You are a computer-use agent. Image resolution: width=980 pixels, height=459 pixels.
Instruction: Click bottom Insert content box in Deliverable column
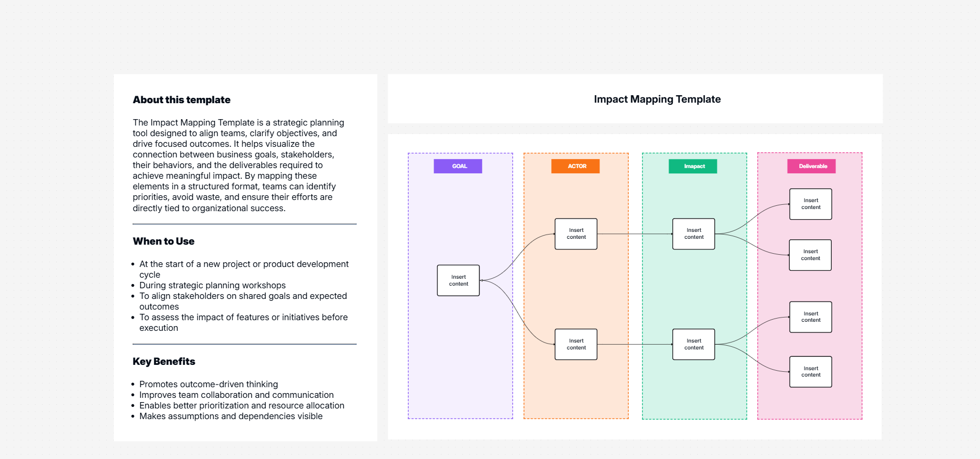810,372
